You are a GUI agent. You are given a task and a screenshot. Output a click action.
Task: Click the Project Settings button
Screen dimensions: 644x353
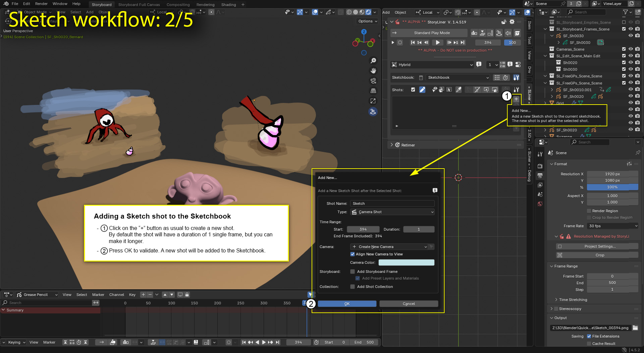[600, 246]
